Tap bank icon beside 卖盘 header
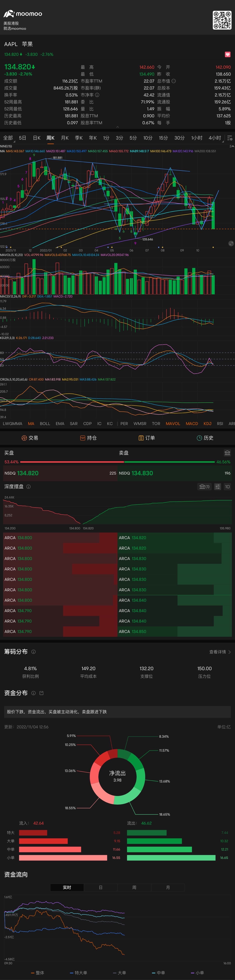 pos(227,453)
